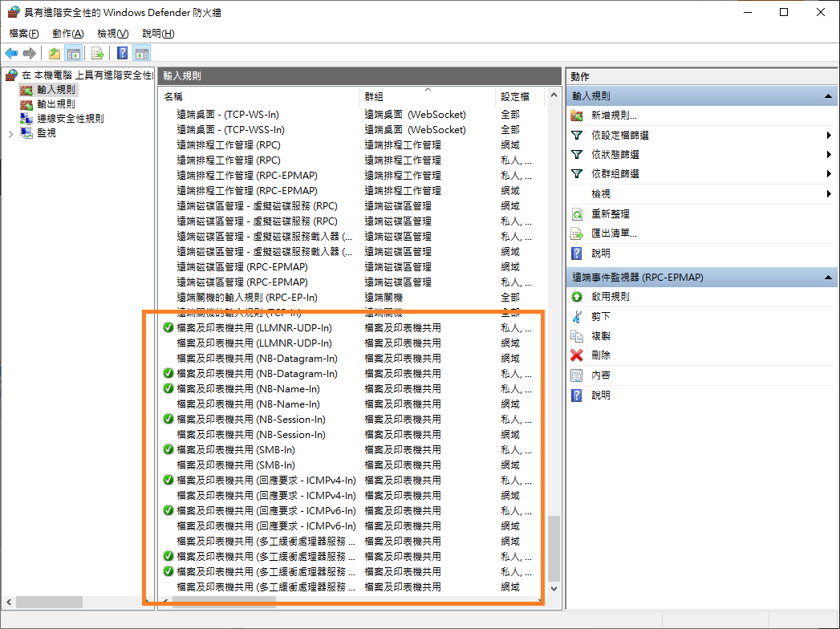Click the Up one level folder icon

(54, 53)
